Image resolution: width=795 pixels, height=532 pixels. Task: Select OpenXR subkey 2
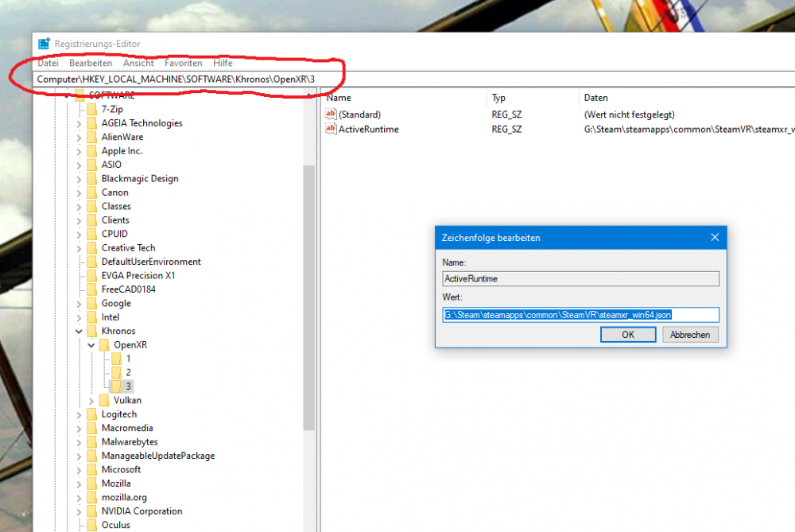click(x=128, y=372)
